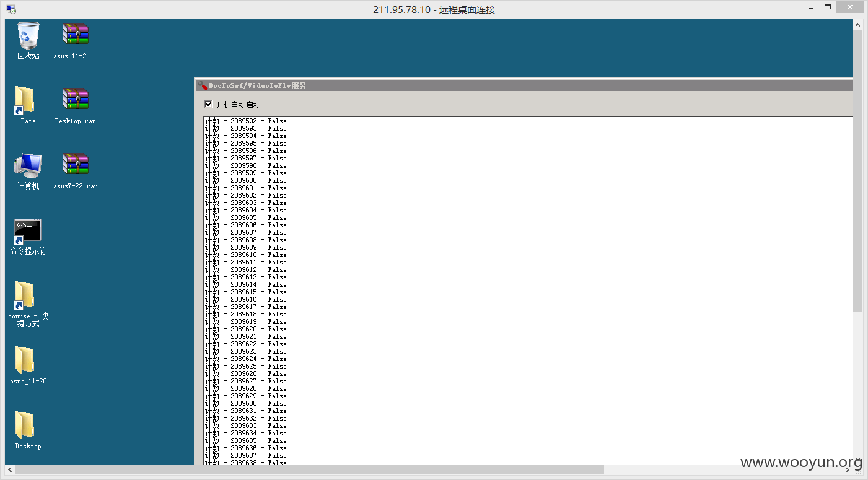
Task: Click log line 2089624 - False
Action: coord(246,359)
